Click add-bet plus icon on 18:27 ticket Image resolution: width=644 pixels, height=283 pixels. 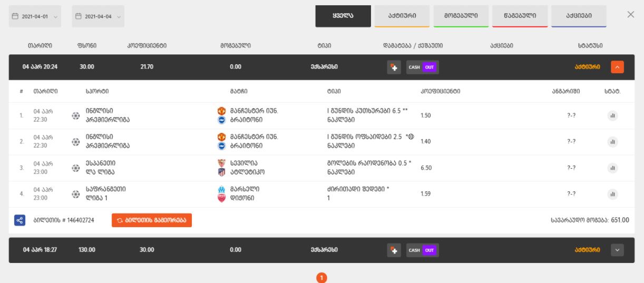pos(394,250)
